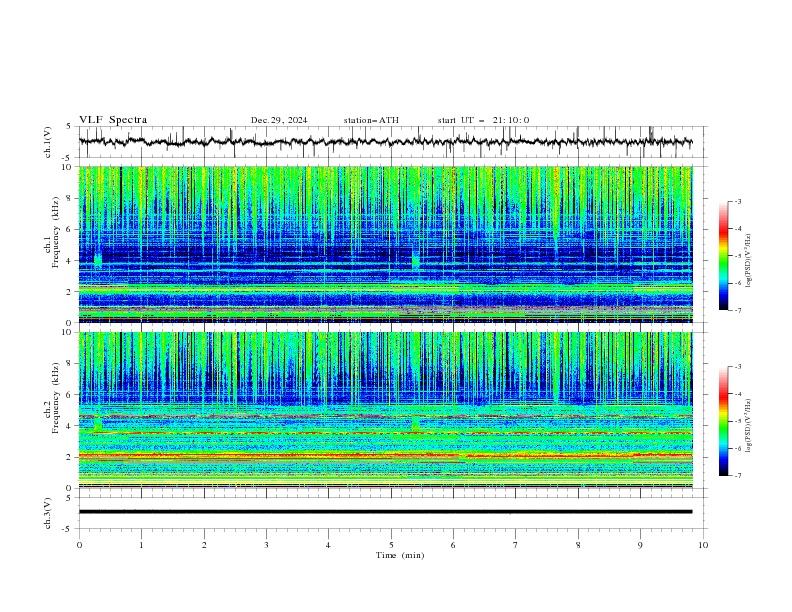Click the '-3' tick on the upper color bar
Image resolution: width=792 pixels, height=612 pixels.
[x=737, y=202]
